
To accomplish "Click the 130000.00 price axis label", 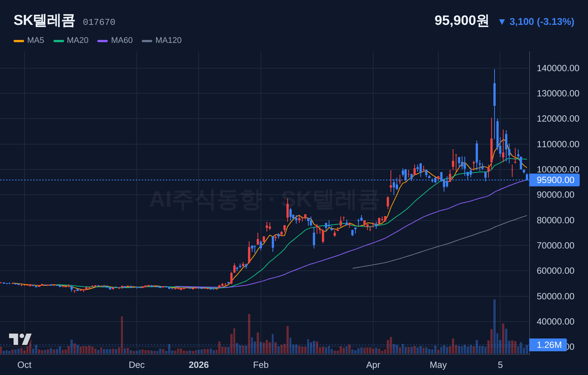I will tap(558, 93).
